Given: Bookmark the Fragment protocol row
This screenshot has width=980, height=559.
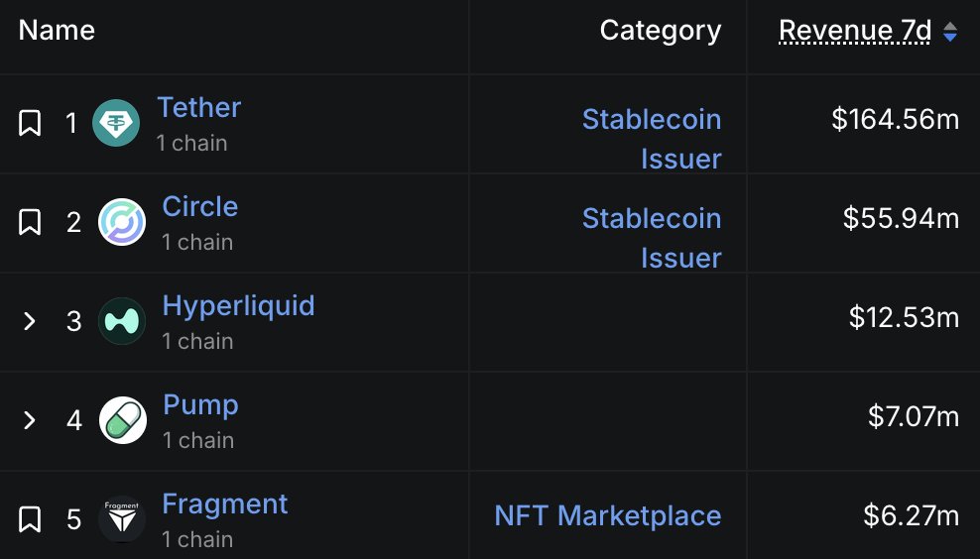Looking at the screenshot, I should tap(30, 520).
